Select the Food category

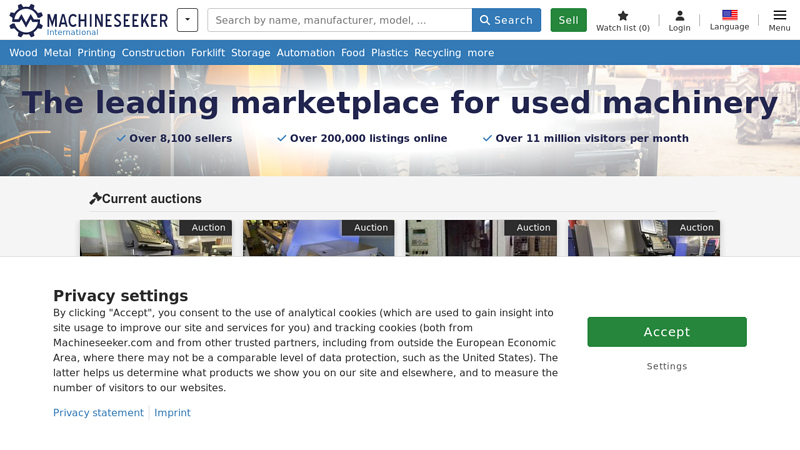coord(353,53)
